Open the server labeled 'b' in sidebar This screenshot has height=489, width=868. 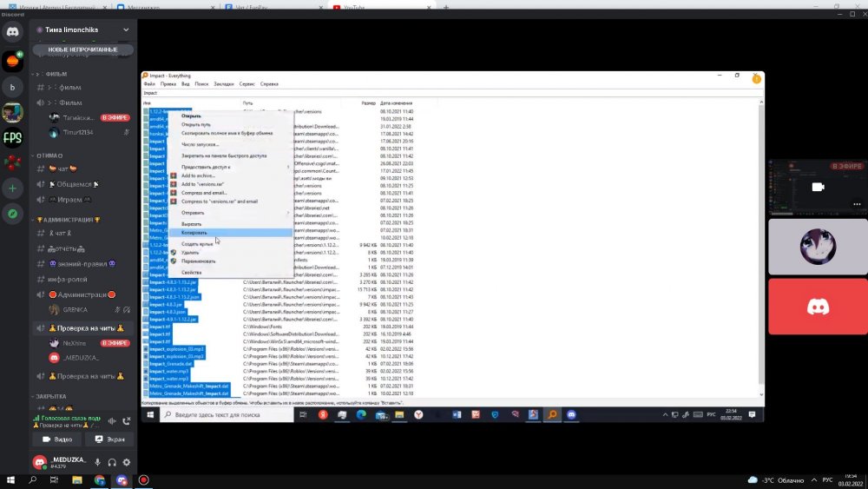[12, 87]
